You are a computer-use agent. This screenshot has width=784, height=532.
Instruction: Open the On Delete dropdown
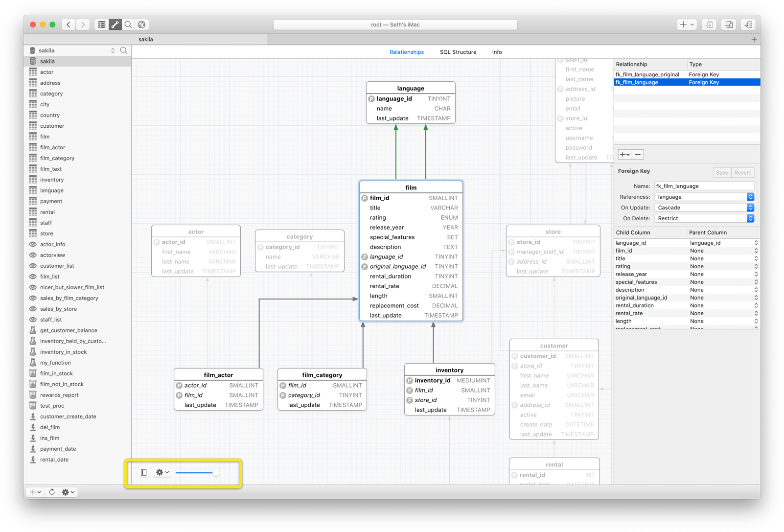coord(704,218)
